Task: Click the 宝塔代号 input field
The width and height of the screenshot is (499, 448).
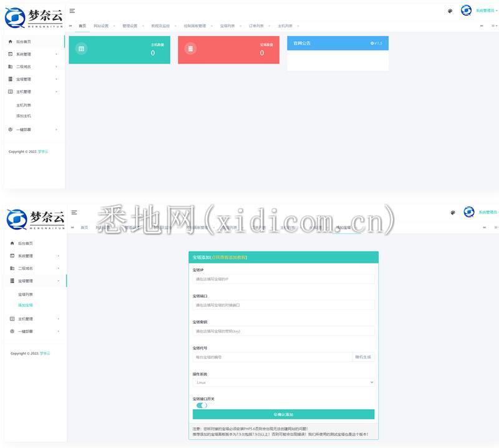Action: pyautogui.click(x=273, y=357)
